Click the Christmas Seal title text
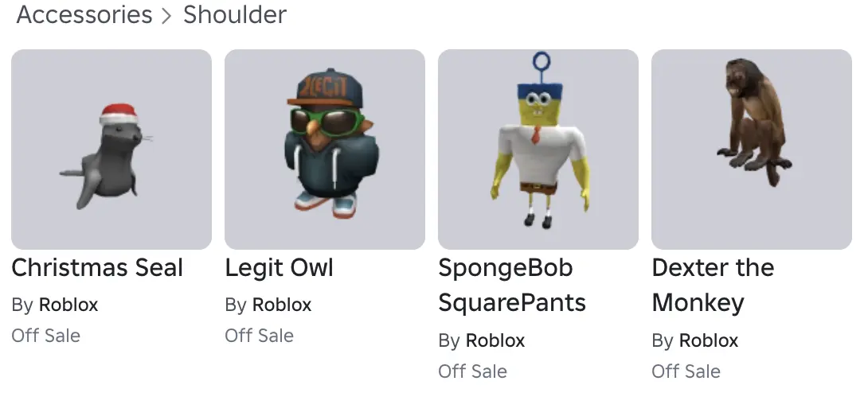The image size is (868, 412). [97, 268]
